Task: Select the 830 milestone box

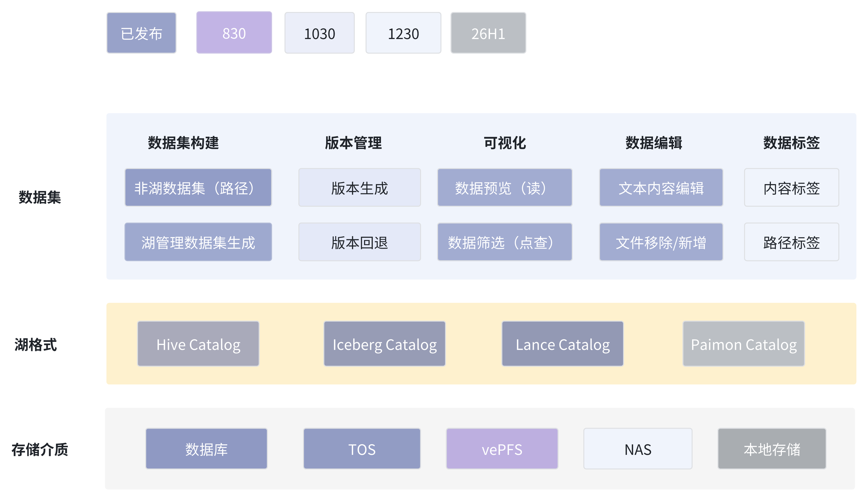Action: 234,33
